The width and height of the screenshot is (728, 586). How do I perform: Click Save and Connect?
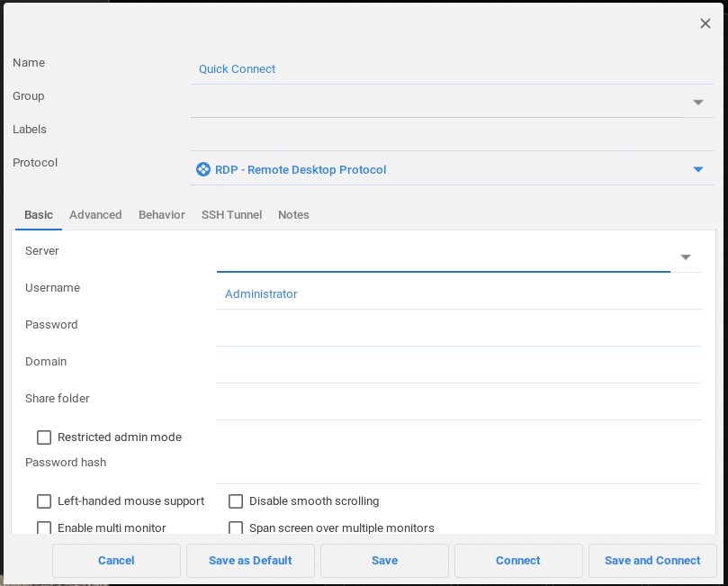[652, 560]
